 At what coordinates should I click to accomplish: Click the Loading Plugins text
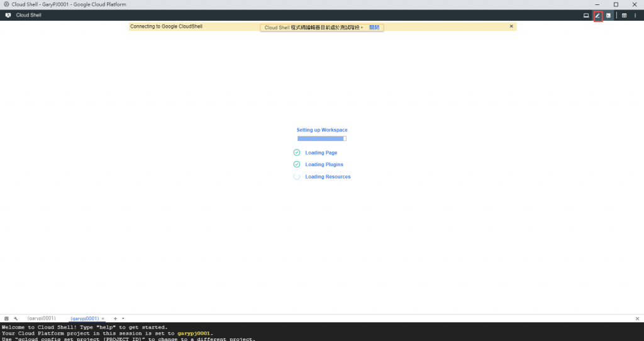pos(324,164)
